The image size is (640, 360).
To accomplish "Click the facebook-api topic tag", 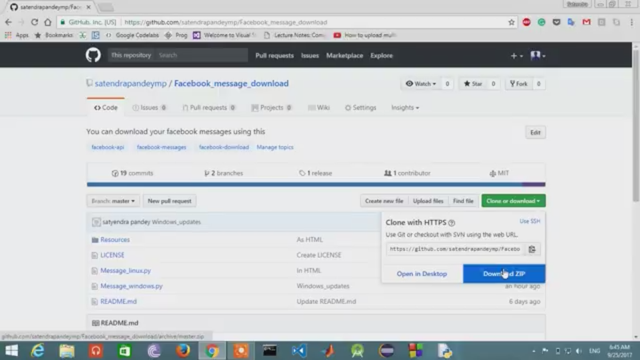I will [108, 147].
